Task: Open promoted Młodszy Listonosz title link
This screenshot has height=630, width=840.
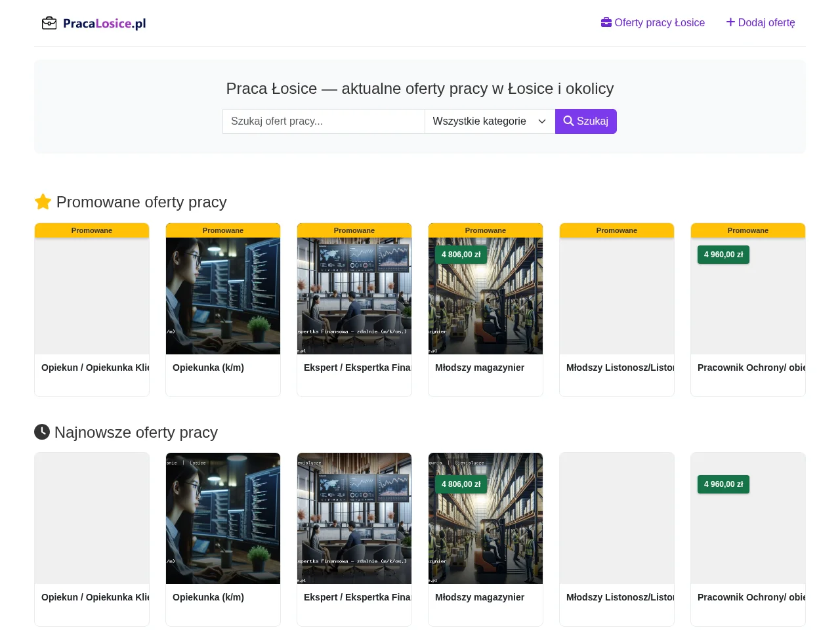Action: coord(620,367)
